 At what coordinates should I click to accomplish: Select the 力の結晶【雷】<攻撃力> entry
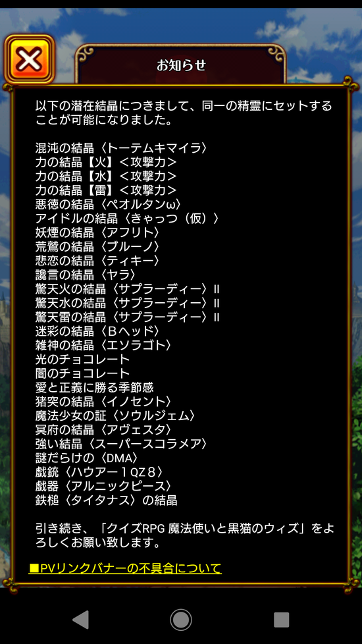[106, 190]
